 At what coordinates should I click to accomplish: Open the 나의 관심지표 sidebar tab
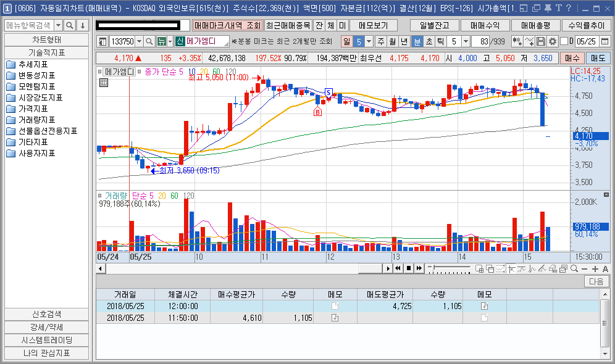click(x=47, y=353)
